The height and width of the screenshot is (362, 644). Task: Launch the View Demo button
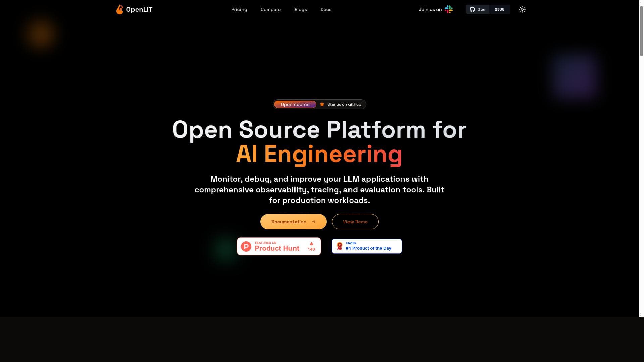[355, 222]
